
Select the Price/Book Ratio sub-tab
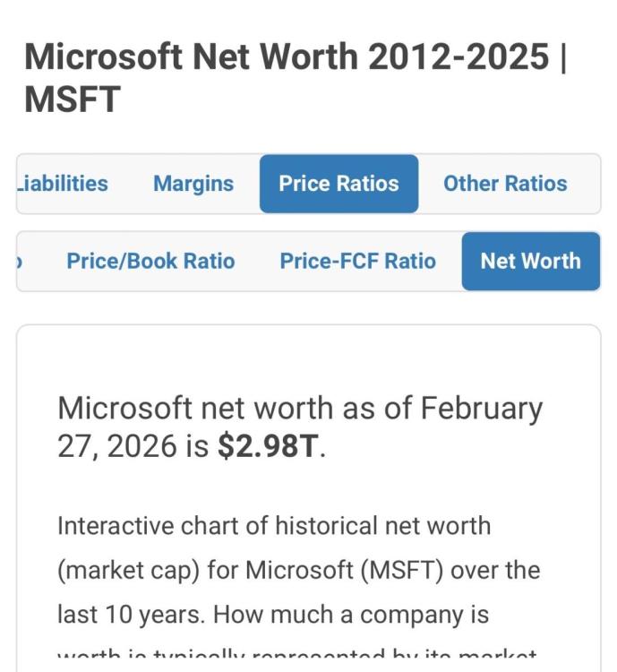pyautogui.click(x=150, y=262)
